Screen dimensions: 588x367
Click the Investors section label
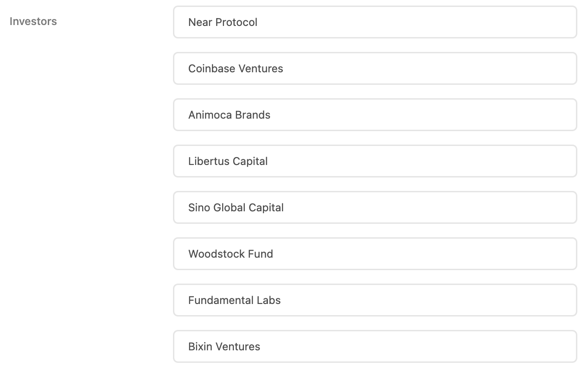pyautogui.click(x=33, y=22)
